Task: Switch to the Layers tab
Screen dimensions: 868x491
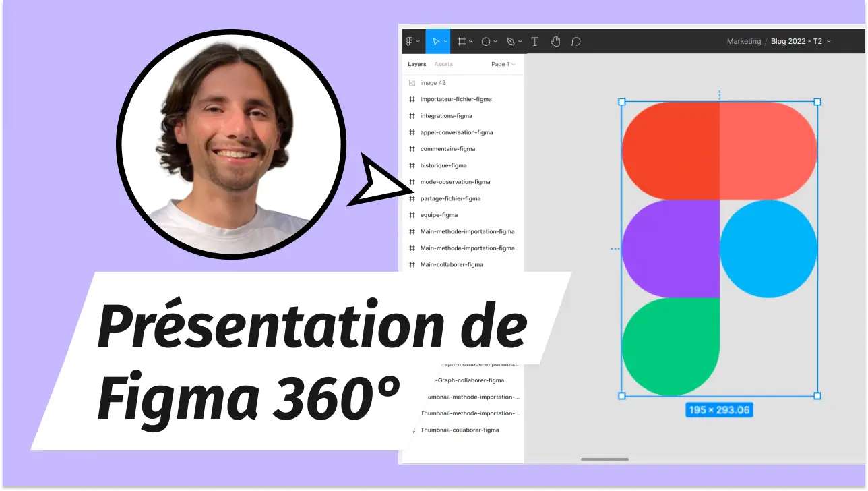Action: (417, 64)
